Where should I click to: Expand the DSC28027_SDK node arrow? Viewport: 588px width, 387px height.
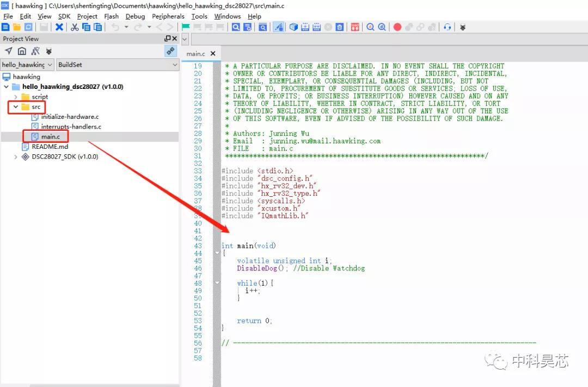click(16, 157)
